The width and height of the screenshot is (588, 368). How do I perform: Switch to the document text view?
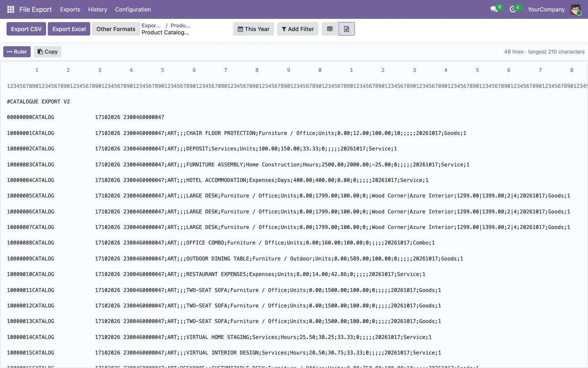pos(347,29)
